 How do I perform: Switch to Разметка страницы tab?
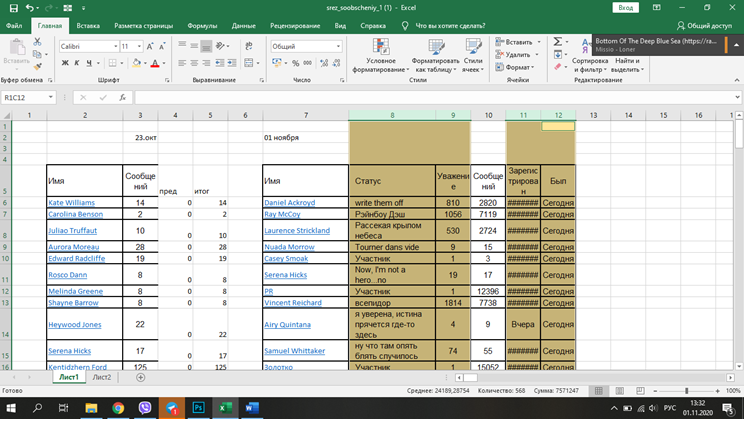pos(143,26)
